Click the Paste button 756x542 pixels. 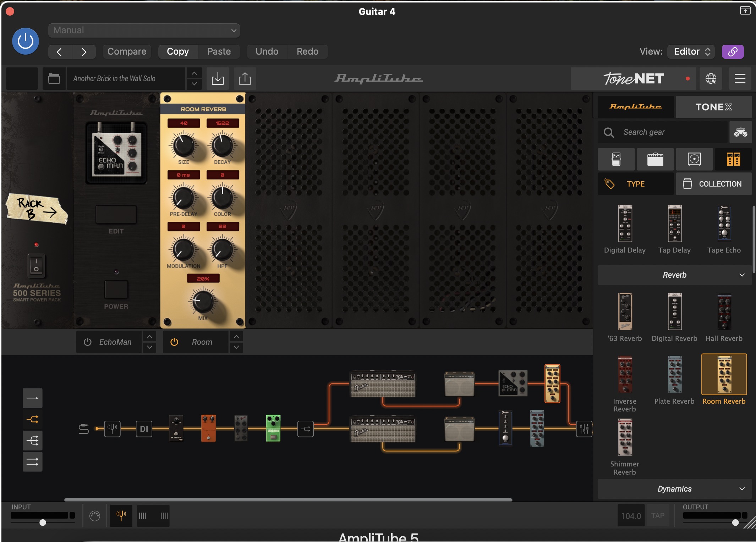point(219,52)
